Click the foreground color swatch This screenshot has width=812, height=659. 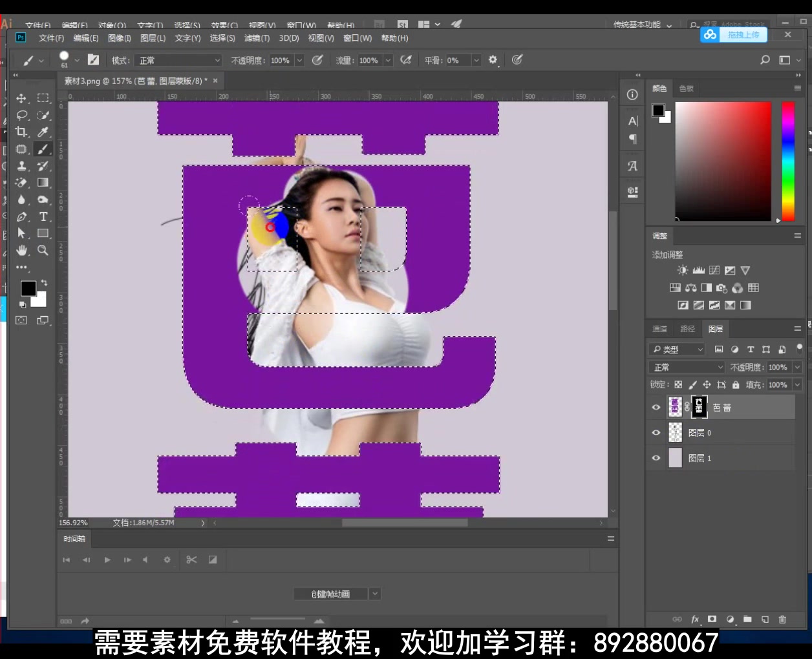pyautogui.click(x=28, y=288)
